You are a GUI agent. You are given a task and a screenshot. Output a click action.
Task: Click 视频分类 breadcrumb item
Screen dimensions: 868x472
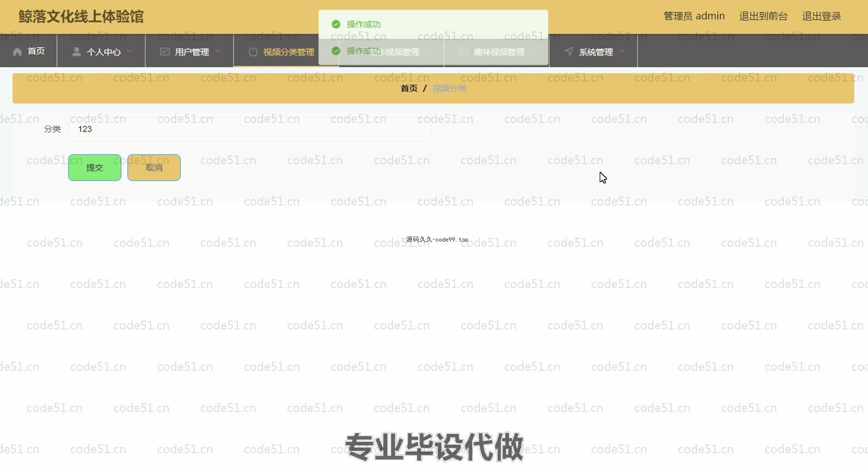[x=449, y=88]
